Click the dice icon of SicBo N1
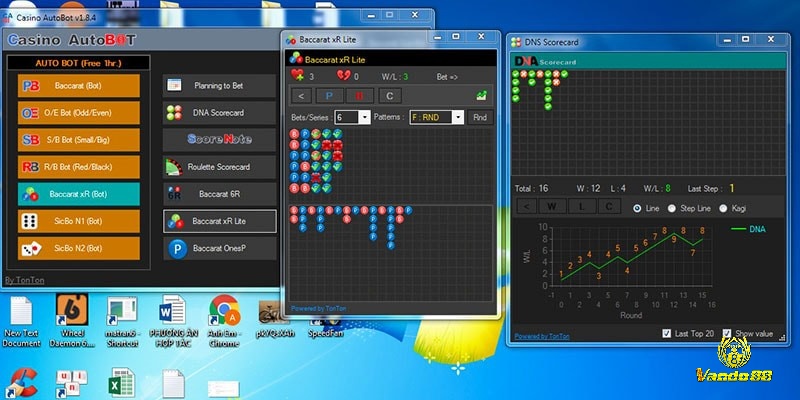800x400 pixels. pos(30,221)
